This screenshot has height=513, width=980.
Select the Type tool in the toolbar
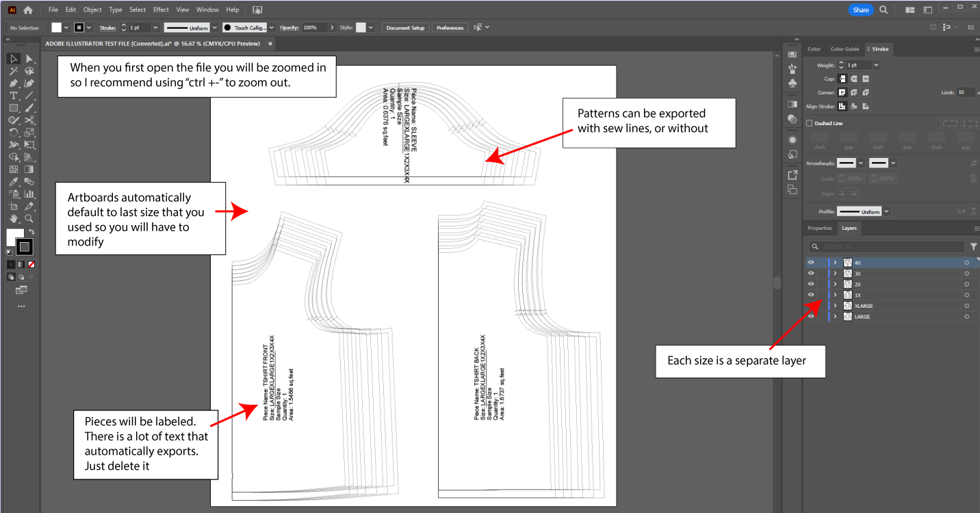pyautogui.click(x=13, y=96)
